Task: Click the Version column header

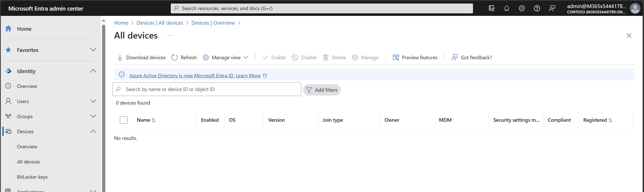Action: pos(276,120)
